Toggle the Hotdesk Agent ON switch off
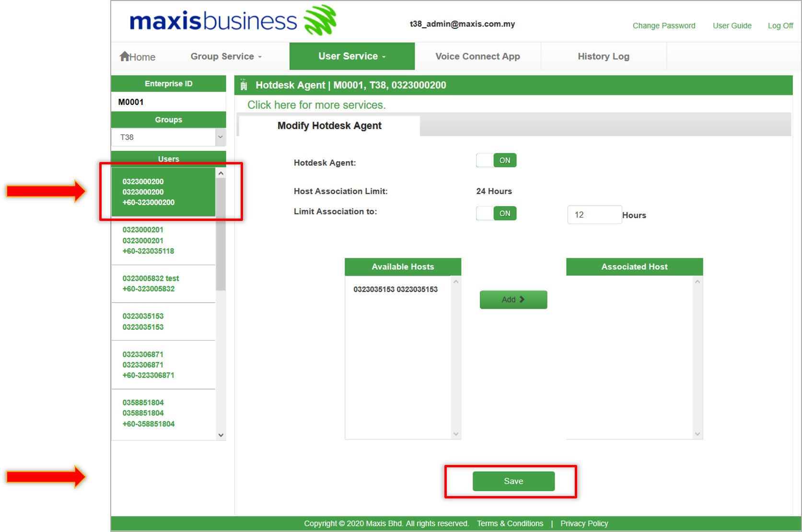802x532 pixels. pyautogui.click(x=496, y=160)
